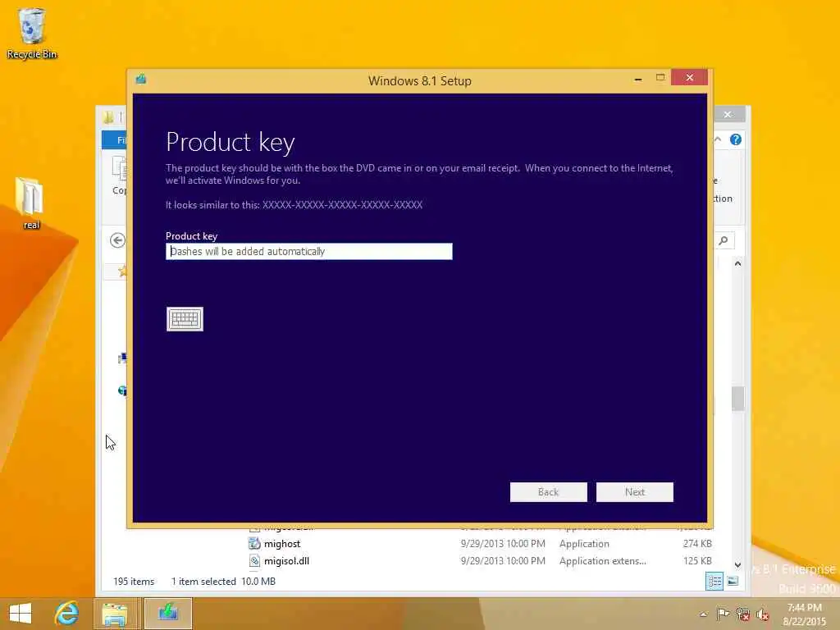The image size is (840, 630).
Task: Minimize the Windows 8.1 Setup window
Action: tap(638, 79)
